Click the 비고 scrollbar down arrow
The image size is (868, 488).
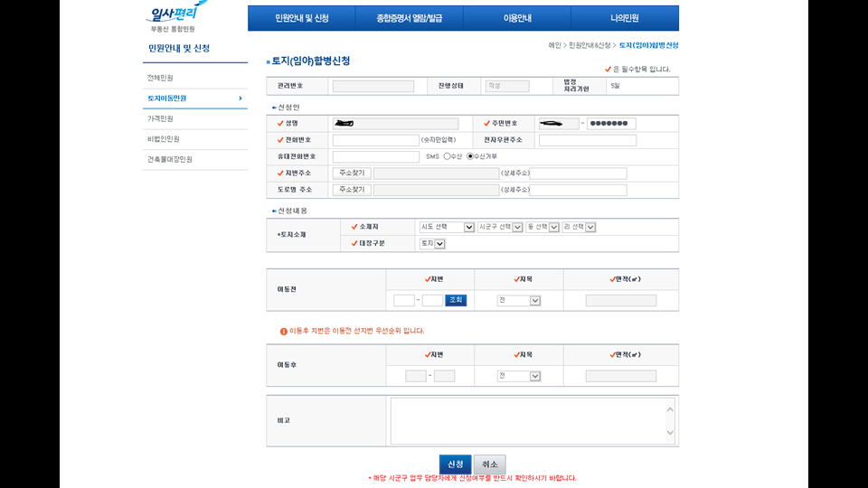coord(670,433)
